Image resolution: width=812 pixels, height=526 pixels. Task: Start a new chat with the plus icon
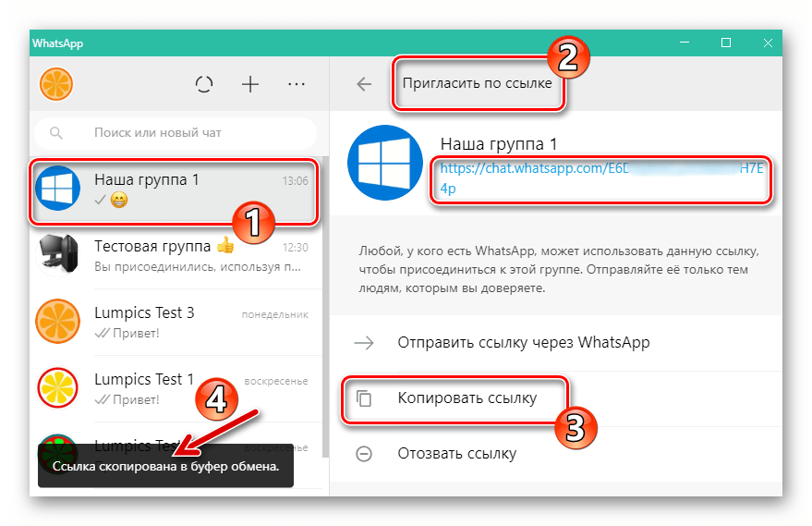pos(250,84)
